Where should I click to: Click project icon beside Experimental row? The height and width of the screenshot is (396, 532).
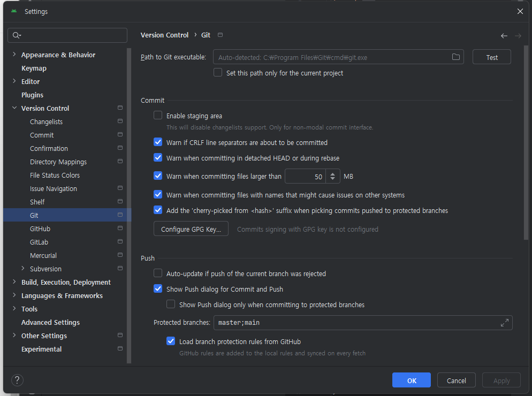point(120,348)
